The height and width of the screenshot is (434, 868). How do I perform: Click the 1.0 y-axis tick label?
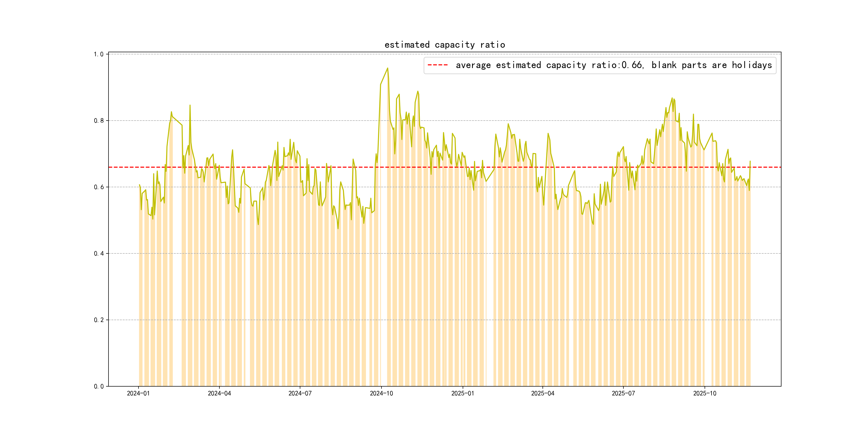[98, 54]
